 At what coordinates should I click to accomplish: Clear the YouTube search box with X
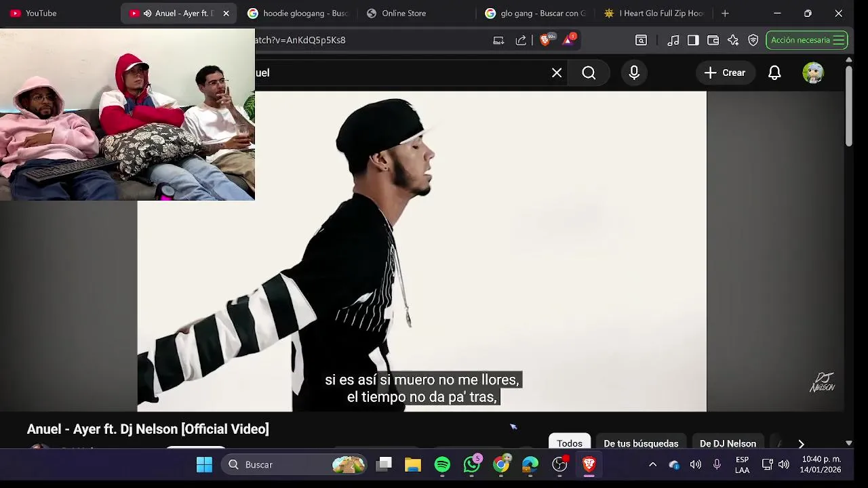click(x=557, y=73)
